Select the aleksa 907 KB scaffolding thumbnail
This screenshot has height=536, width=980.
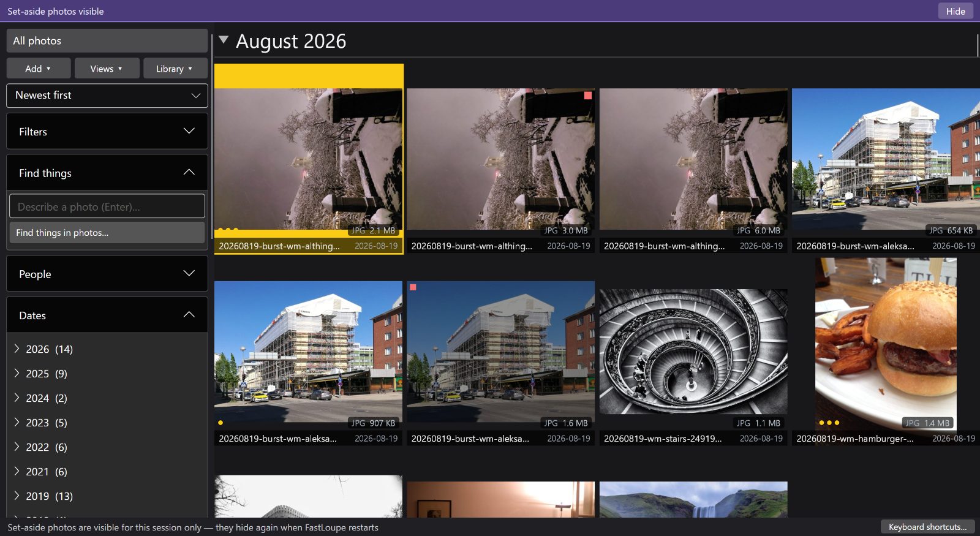pyautogui.click(x=309, y=352)
